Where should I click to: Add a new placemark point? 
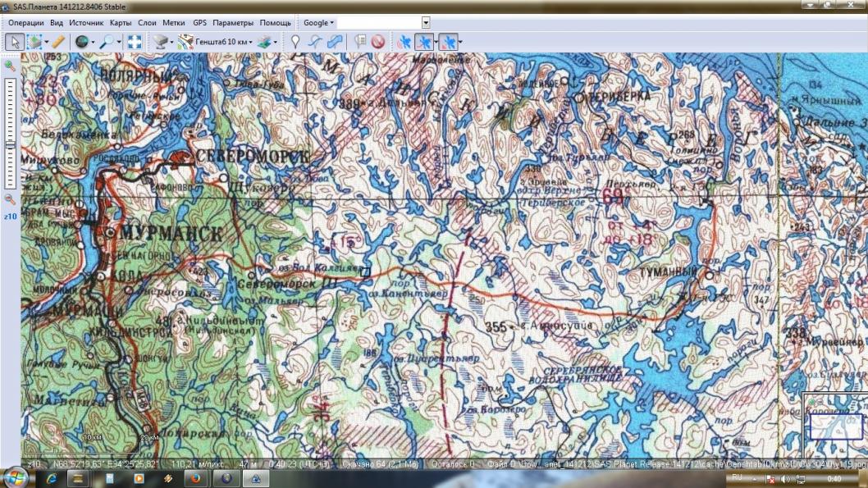coord(295,41)
